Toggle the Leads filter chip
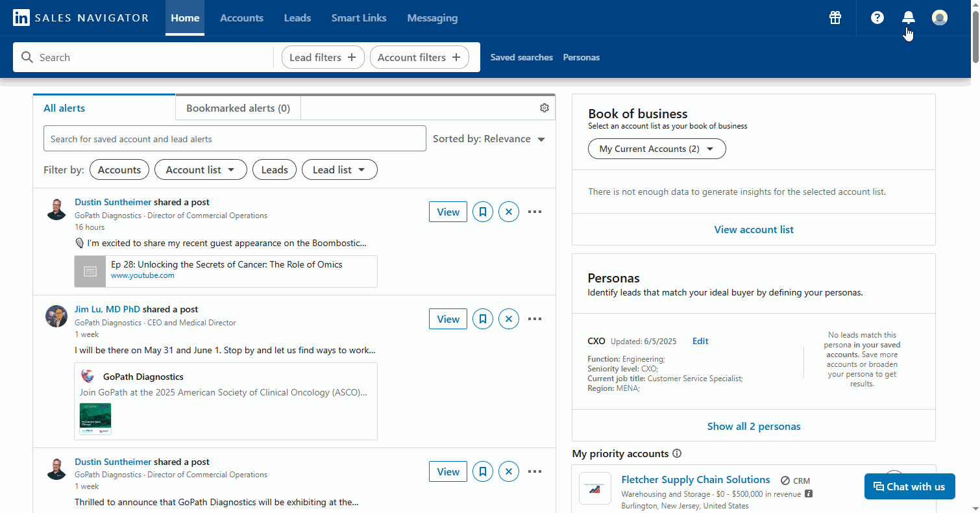The width and height of the screenshot is (980, 513). [x=275, y=169]
